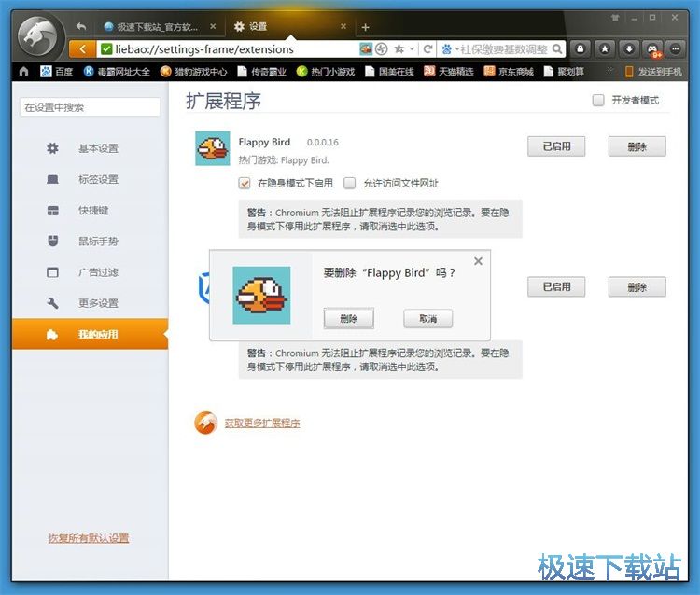Image resolution: width=700 pixels, height=595 pixels.
Task: Reload page with the refresh icon
Action: tap(427, 49)
